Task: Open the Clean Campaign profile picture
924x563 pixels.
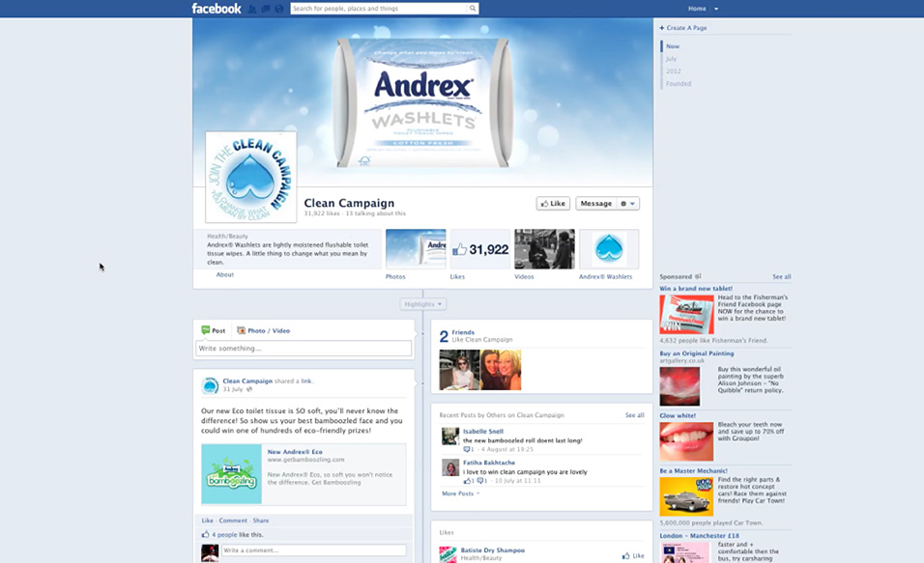Action: (x=251, y=178)
